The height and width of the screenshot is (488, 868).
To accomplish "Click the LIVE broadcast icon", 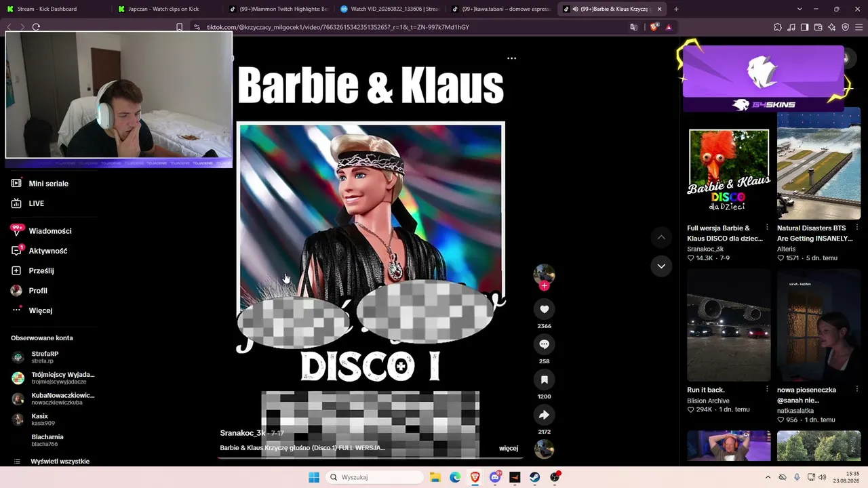I will (16, 203).
